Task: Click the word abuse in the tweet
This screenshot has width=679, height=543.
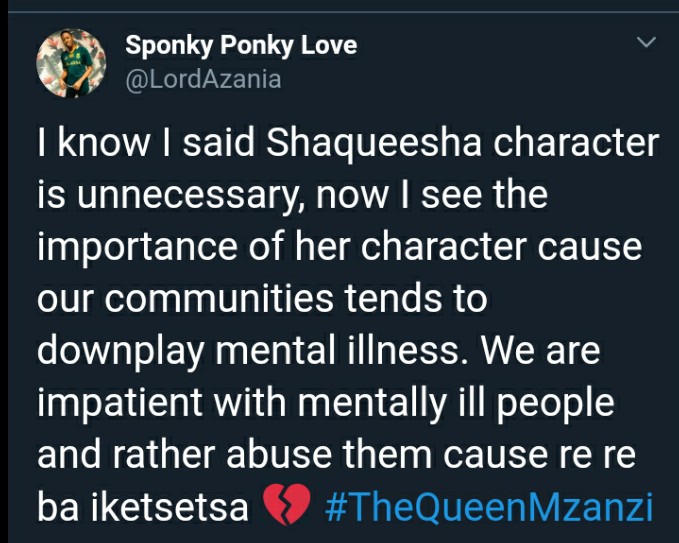Action: coord(279,455)
